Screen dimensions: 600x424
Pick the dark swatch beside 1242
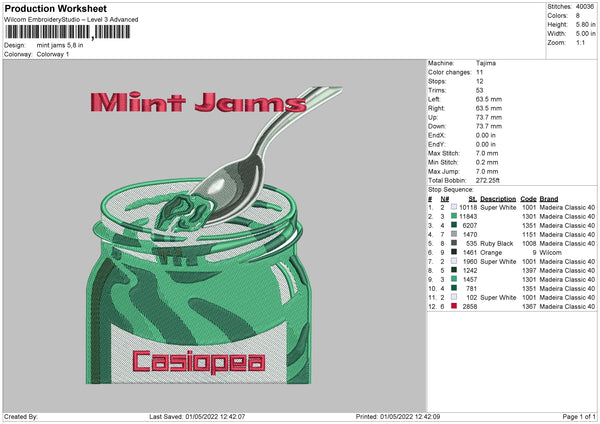coord(454,270)
